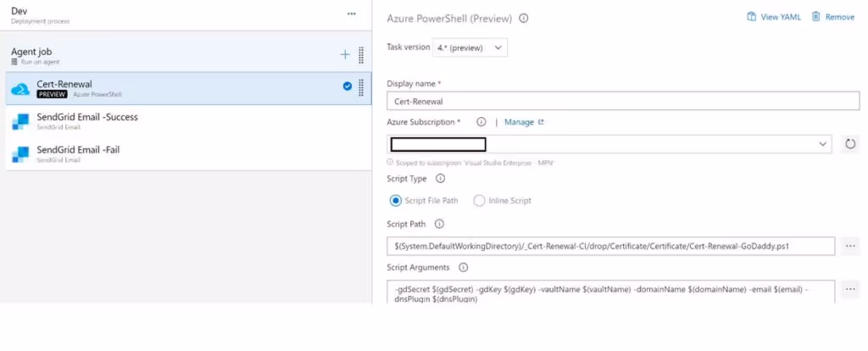The width and height of the screenshot is (868, 351).
Task: Click the Azure PowerShell (Preview) heading
Action: [x=449, y=19]
